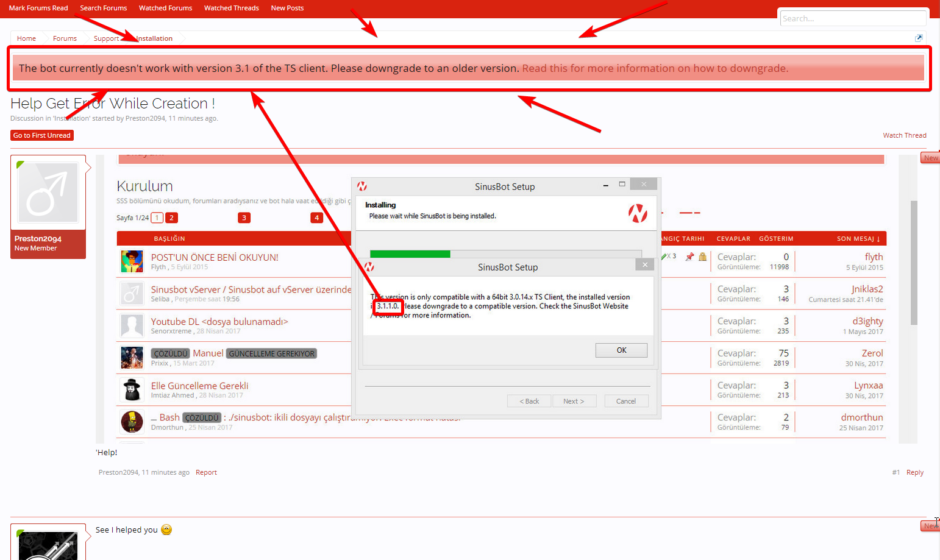
Task: Click the Search input field
Action: click(853, 18)
